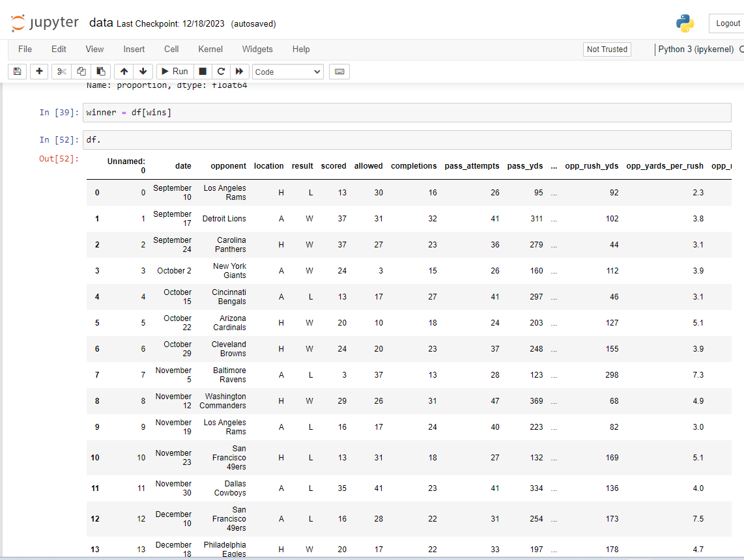The width and height of the screenshot is (744, 560).
Task: Focus the 'winner = df[wins]' code cell
Action: pyautogui.click(x=407, y=113)
